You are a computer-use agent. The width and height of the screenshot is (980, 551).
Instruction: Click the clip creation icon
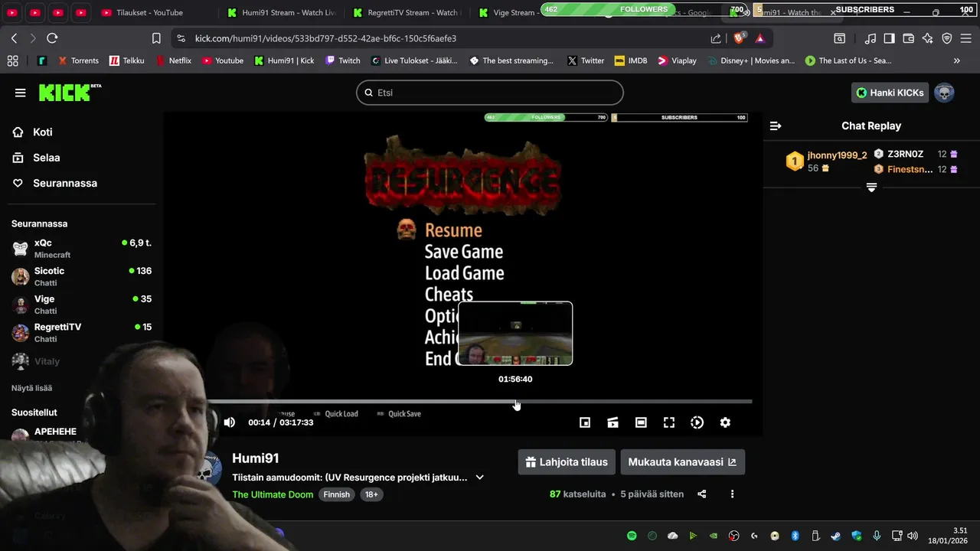[612, 422]
